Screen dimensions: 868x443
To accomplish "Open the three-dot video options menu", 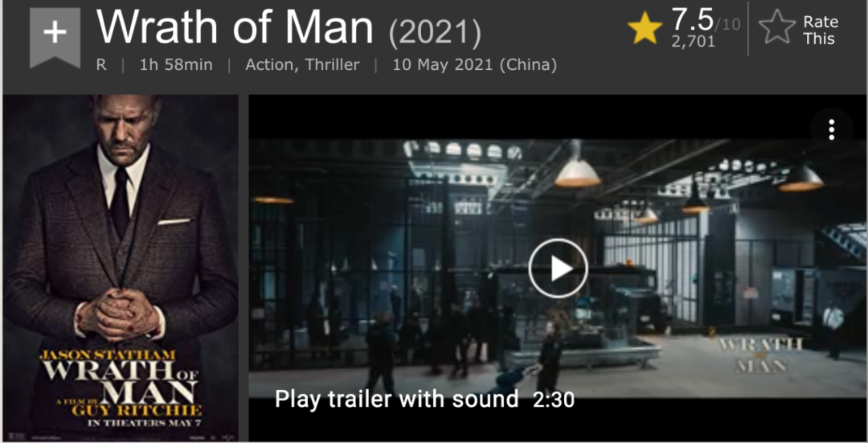I will pyautogui.click(x=832, y=129).
